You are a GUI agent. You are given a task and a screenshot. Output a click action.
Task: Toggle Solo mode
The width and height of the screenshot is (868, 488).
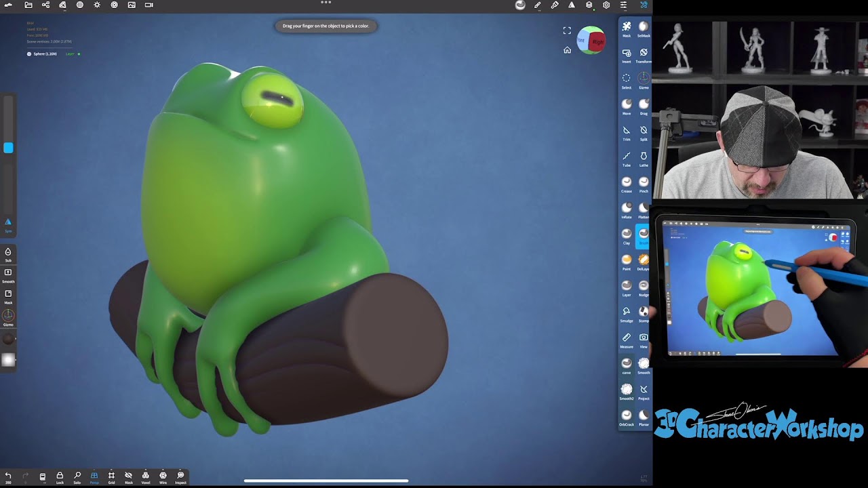point(77,478)
